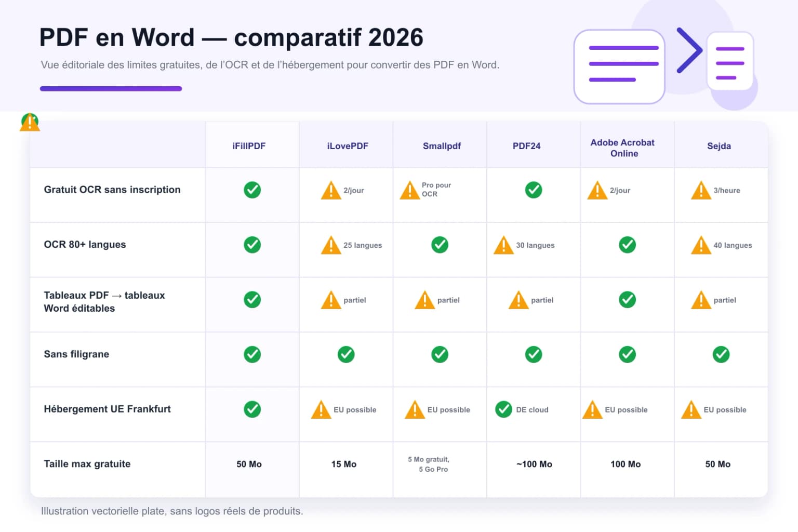Click the row label Taille max gratuite

pyautogui.click(x=87, y=464)
